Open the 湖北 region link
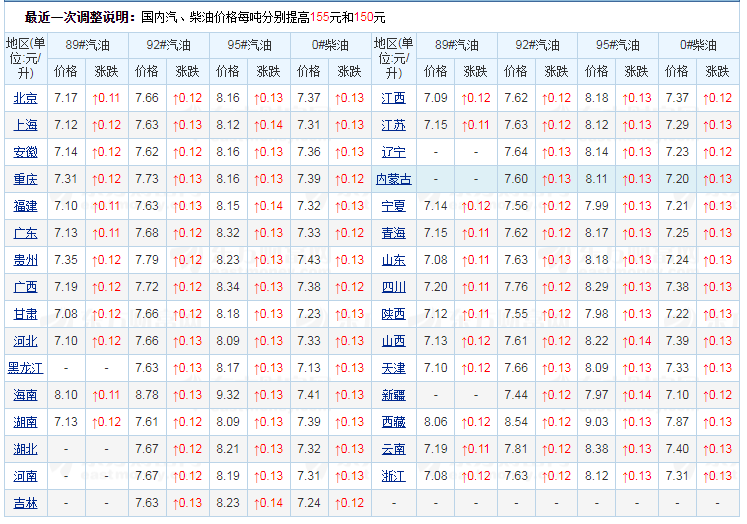Viewport: 747px width, 524px height. point(25,449)
